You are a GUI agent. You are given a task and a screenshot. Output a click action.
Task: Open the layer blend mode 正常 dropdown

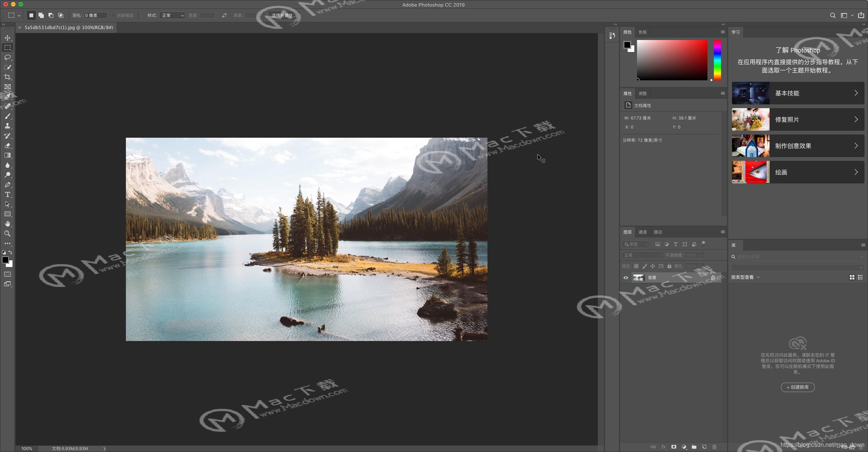pos(642,255)
